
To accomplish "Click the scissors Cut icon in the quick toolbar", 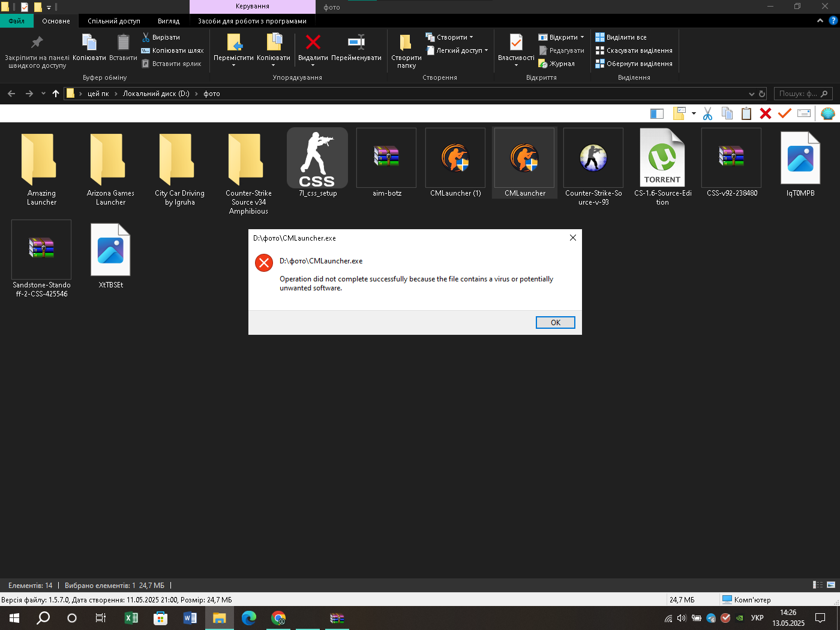I will tap(707, 113).
